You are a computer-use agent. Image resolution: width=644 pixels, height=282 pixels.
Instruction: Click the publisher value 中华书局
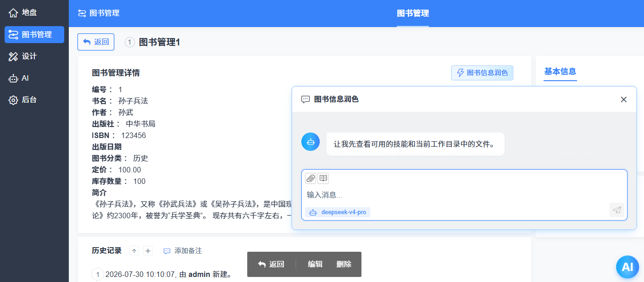(141, 124)
